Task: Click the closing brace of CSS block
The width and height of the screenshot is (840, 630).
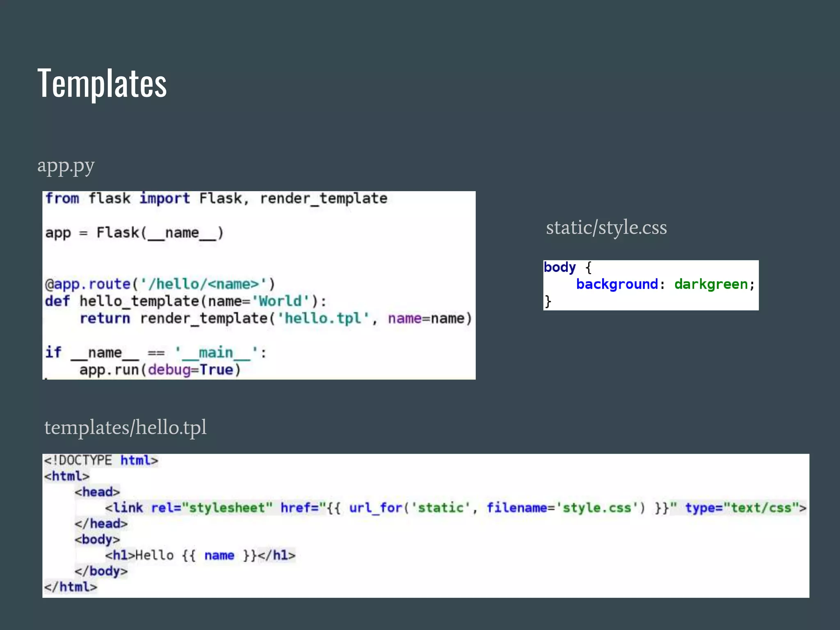Action: pos(548,301)
